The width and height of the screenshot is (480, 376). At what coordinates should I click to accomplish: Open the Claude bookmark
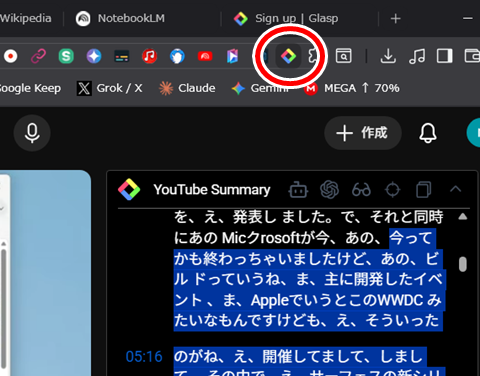pyautogui.click(x=187, y=88)
